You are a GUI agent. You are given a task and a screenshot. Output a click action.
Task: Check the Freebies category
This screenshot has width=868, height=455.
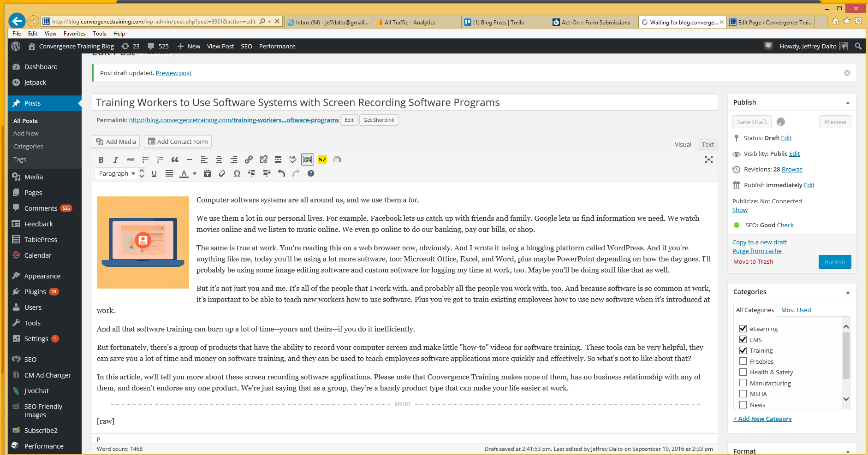point(743,361)
